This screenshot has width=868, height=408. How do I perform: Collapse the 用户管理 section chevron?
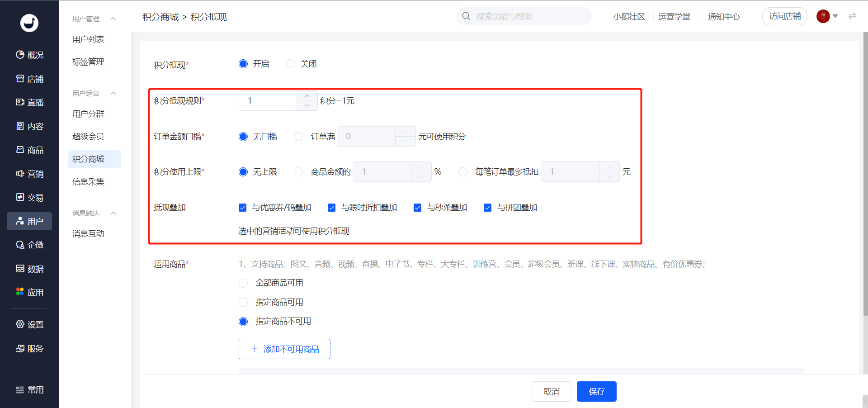(113, 19)
